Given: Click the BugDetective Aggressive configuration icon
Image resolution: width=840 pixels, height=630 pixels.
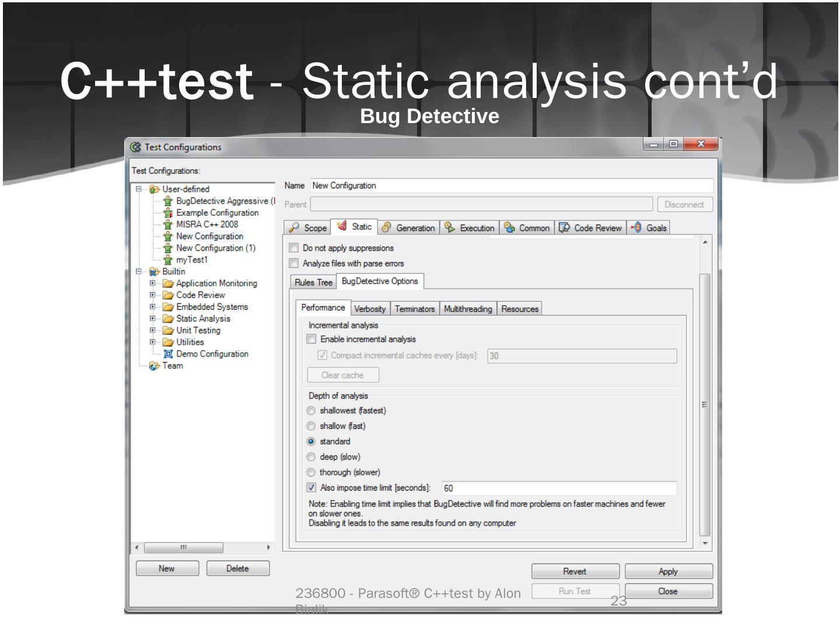Looking at the screenshot, I should coord(168,201).
